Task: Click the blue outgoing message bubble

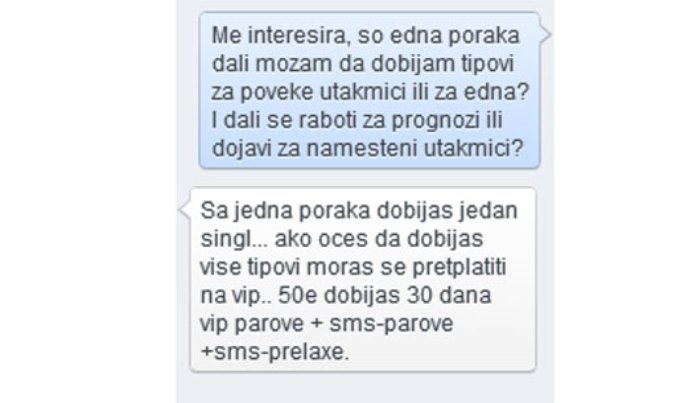Action: click(370, 91)
